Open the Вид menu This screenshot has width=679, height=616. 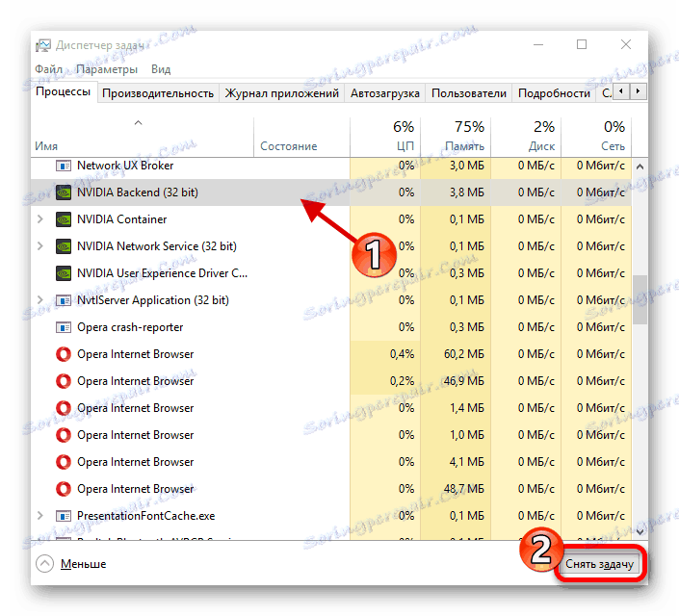161,69
